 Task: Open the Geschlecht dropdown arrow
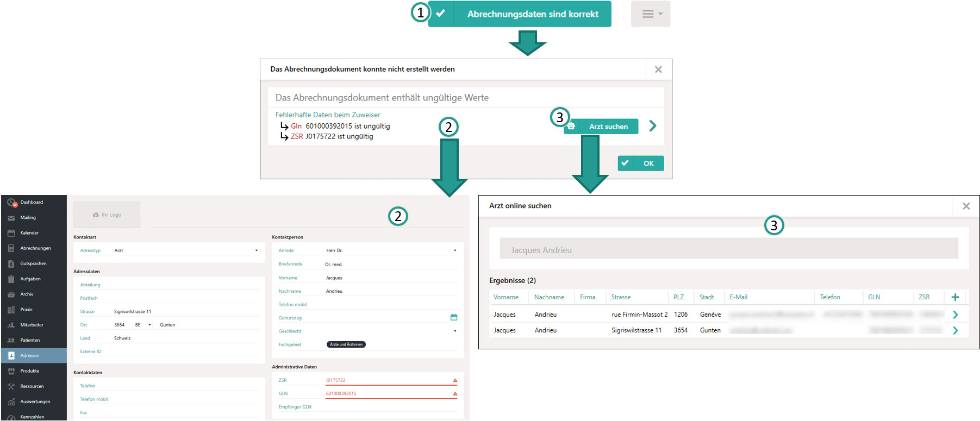tap(455, 331)
